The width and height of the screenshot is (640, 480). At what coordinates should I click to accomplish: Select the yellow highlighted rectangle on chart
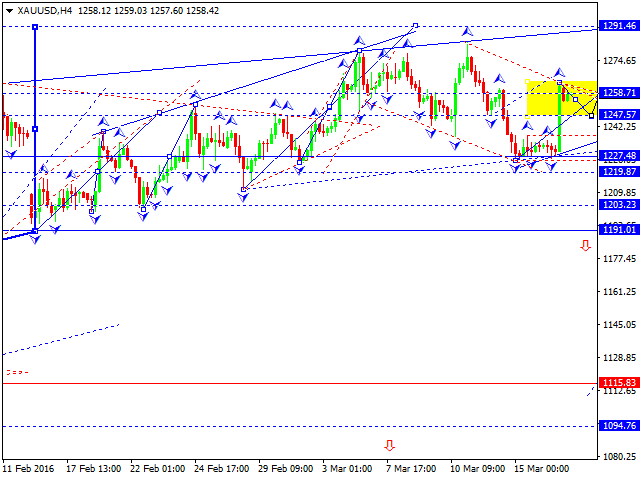click(561, 98)
